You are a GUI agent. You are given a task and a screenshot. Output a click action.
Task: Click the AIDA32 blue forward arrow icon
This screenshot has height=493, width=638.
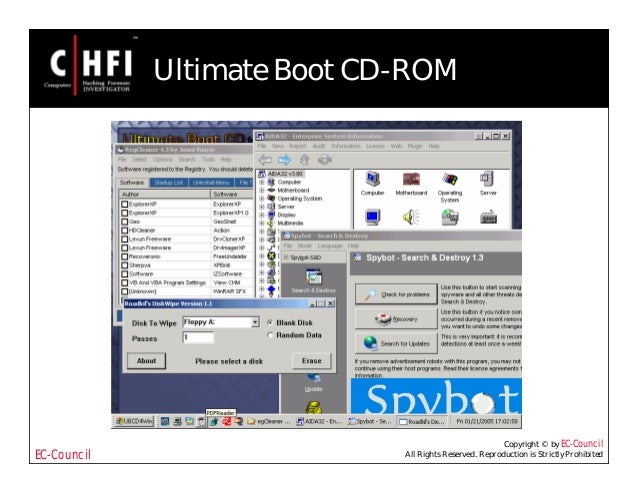(284, 160)
